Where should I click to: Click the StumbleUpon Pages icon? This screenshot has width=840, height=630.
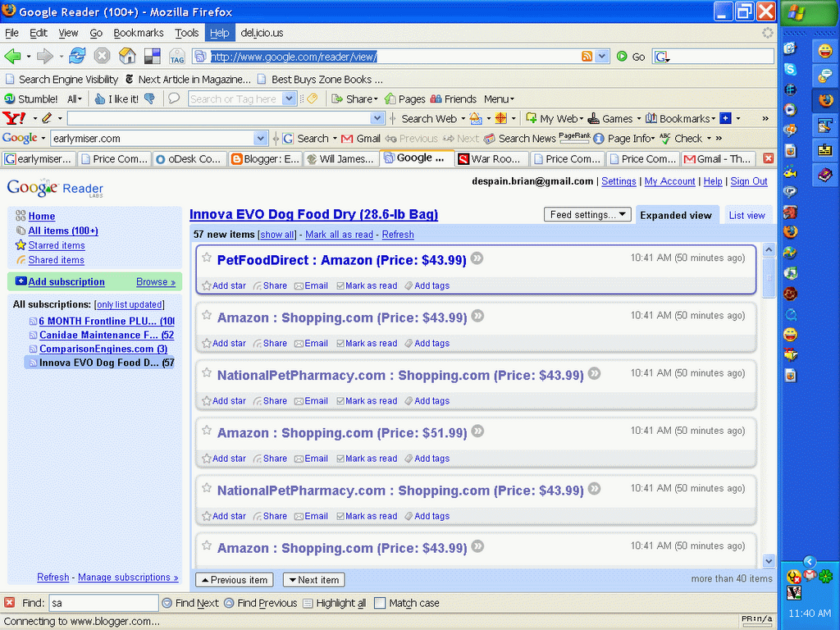[390, 98]
